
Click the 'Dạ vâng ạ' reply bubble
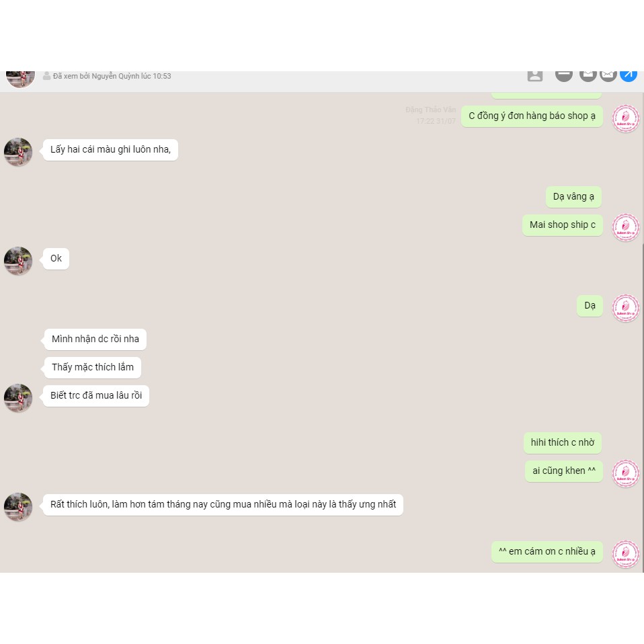[x=573, y=197]
